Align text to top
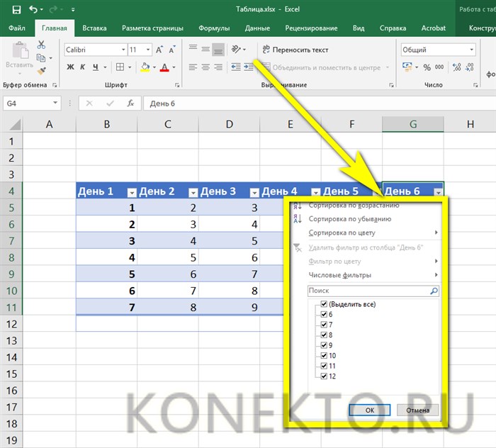496x448 pixels. [x=193, y=49]
